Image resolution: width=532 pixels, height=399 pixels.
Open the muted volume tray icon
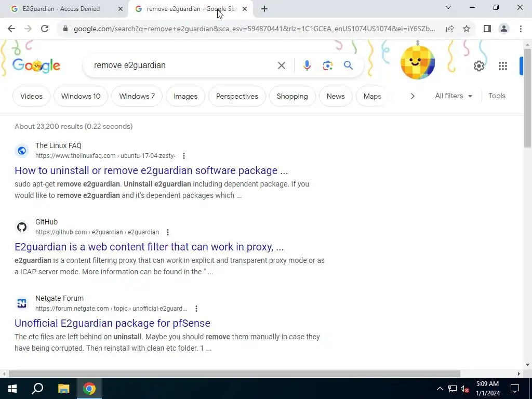point(465,389)
